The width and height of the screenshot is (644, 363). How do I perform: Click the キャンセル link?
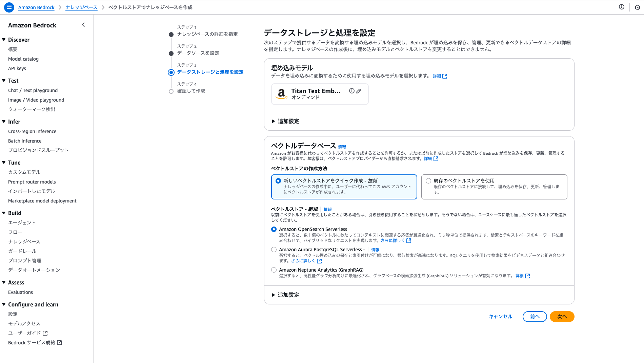point(500,317)
